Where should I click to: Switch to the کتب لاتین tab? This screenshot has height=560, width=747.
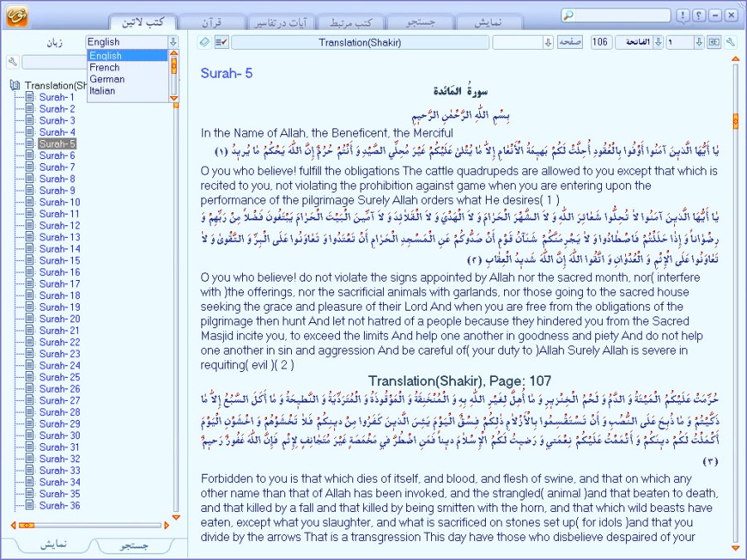(143, 22)
